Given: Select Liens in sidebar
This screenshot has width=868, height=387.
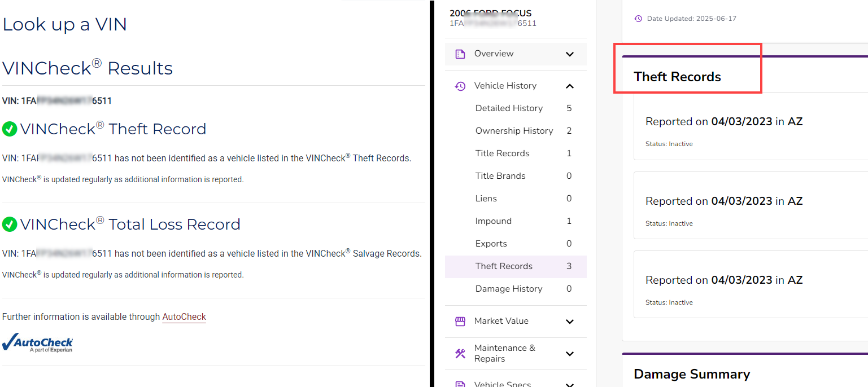Looking at the screenshot, I should click(x=516, y=199).
